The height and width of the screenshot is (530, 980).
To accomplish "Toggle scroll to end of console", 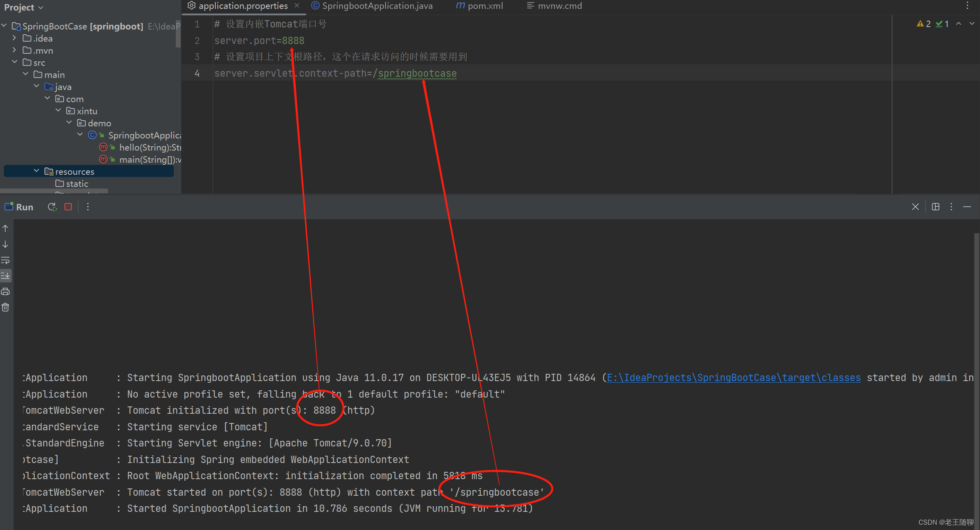I will pos(6,276).
